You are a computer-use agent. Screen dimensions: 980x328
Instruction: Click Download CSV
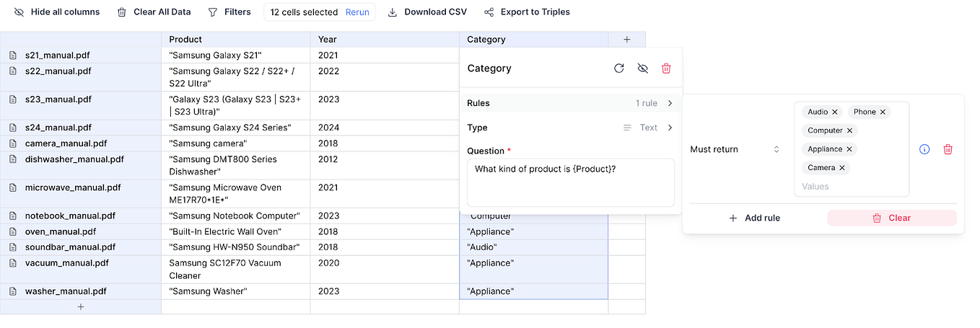coord(427,12)
